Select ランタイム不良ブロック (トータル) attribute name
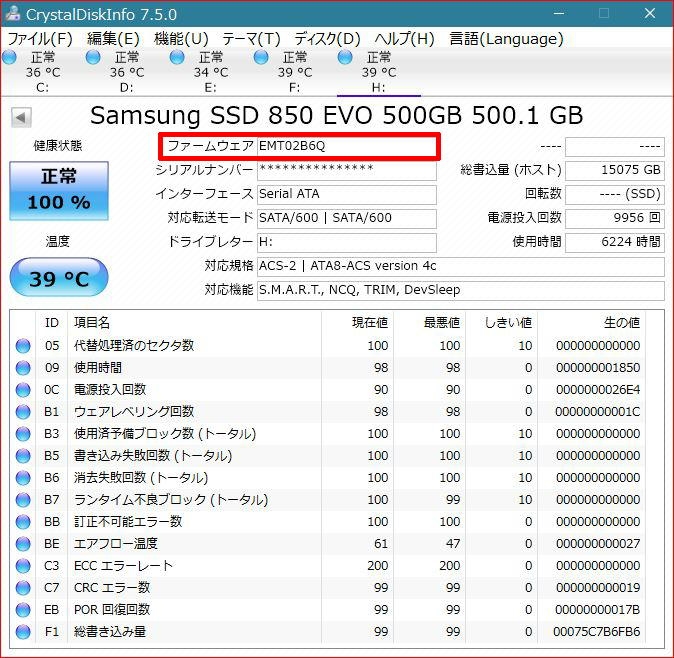Viewport: 674px width, 658px height. coord(171,500)
